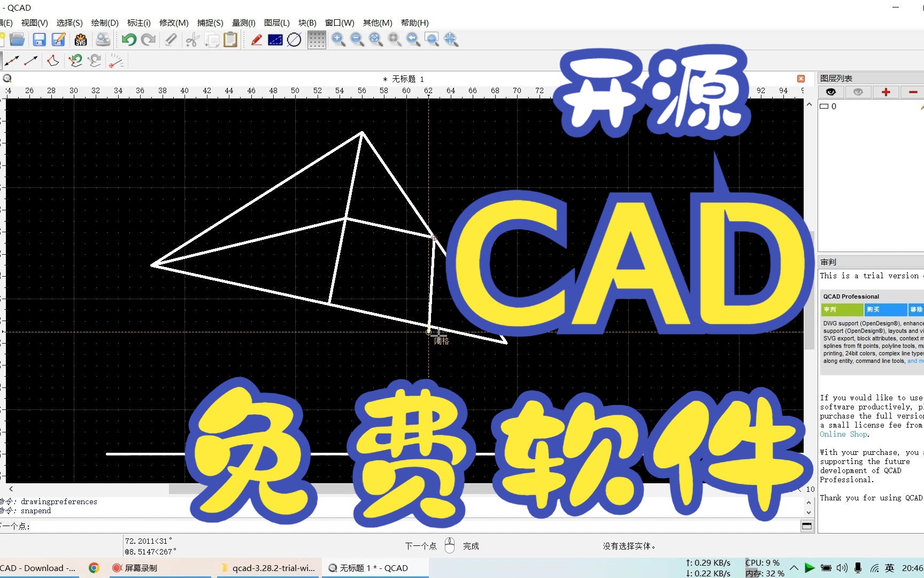Select the line from two points tool
This screenshot has height=578, width=924.
(x=12, y=61)
